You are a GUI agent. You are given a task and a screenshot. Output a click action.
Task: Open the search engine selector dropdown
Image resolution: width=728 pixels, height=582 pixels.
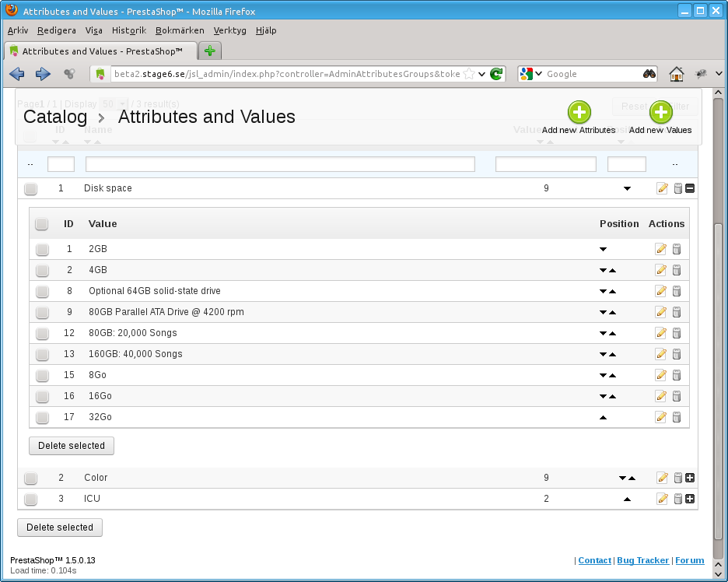pyautogui.click(x=538, y=73)
